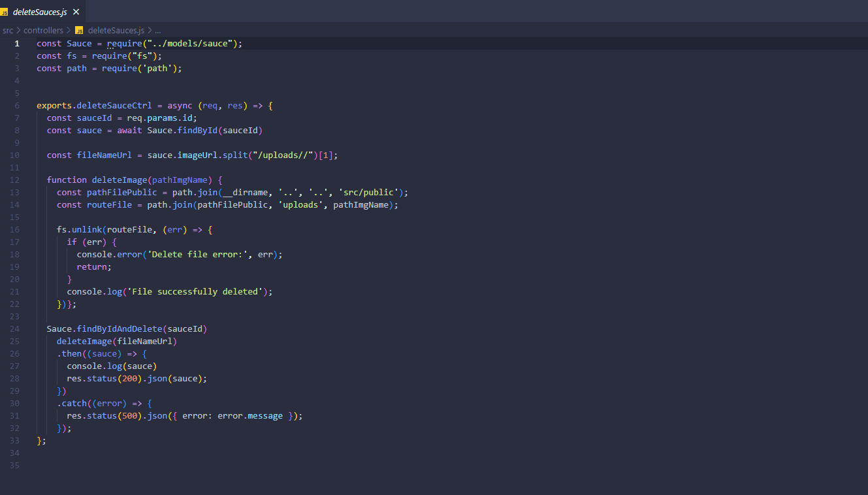The image size is (868, 495).
Task: Open the "src" breadcrumb dropdown
Action: click(x=8, y=29)
